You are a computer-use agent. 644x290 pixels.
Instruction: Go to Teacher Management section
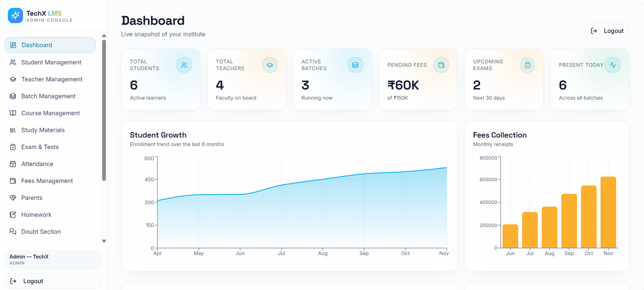pos(50,79)
